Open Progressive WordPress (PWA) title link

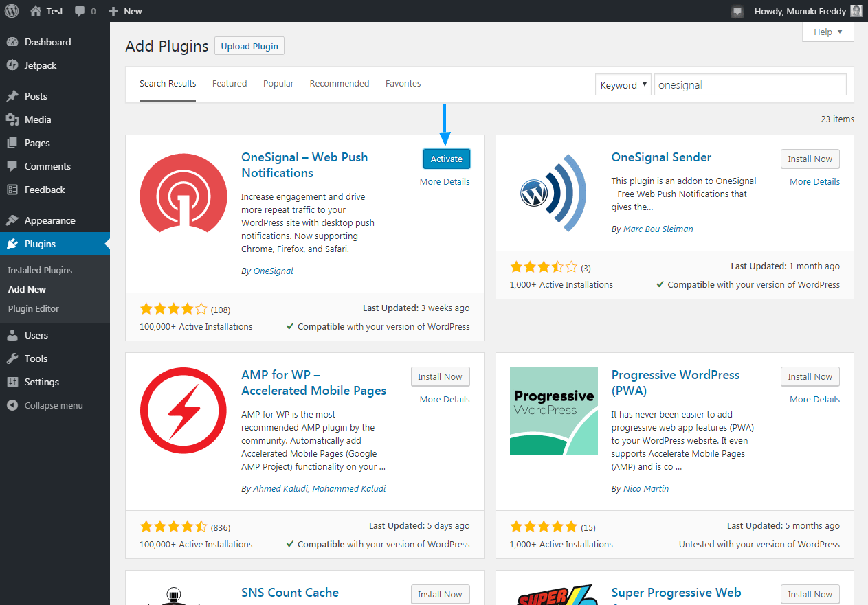(x=676, y=383)
